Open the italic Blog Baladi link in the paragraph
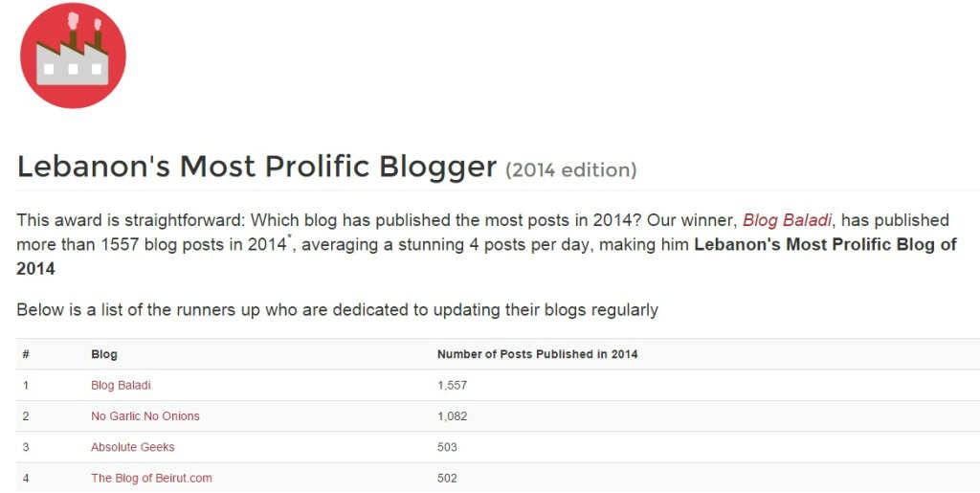980x493 pixels. (787, 220)
